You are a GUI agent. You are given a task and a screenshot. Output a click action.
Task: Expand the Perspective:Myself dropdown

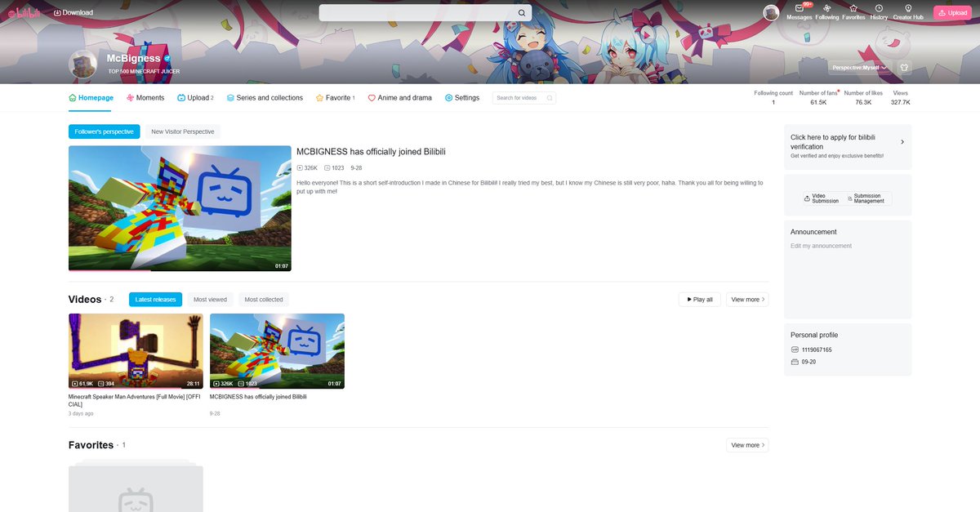pos(859,68)
